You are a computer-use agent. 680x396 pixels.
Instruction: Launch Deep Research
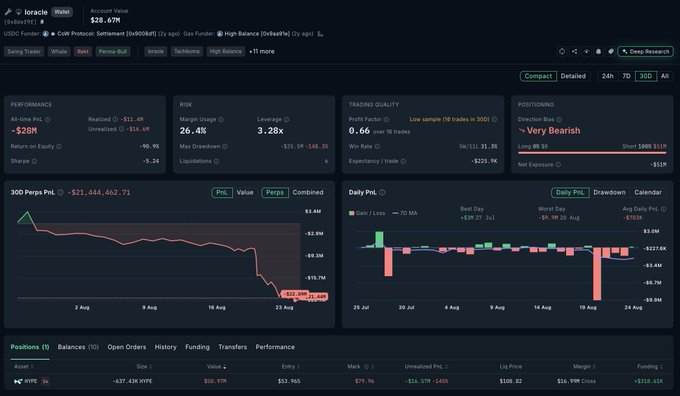point(645,51)
